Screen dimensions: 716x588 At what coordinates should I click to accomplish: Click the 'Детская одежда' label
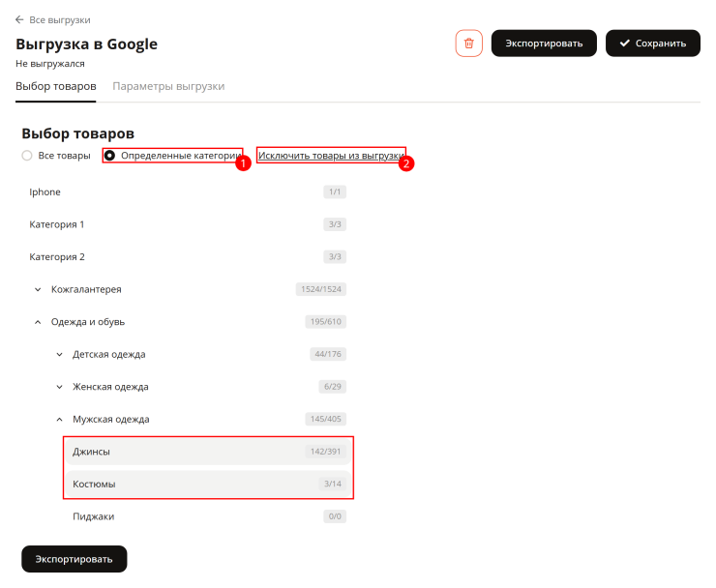click(x=109, y=354)
